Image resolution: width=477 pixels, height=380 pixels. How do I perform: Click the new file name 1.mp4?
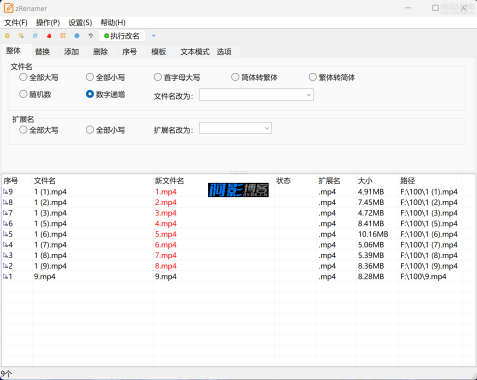tap(166, 192)
